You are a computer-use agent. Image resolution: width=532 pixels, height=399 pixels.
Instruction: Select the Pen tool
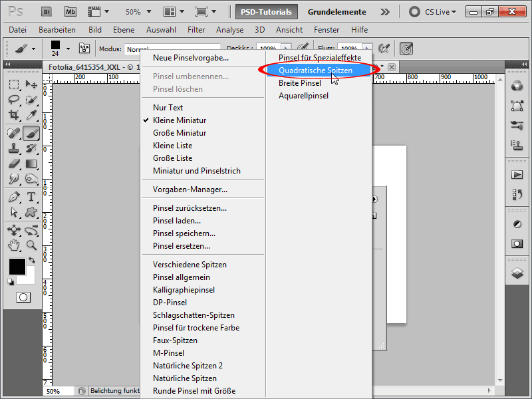coord(14,197)
